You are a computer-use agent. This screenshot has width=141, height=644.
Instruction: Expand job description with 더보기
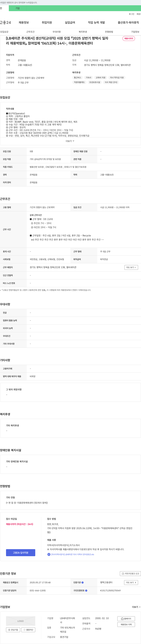click(x=70, y=141)
